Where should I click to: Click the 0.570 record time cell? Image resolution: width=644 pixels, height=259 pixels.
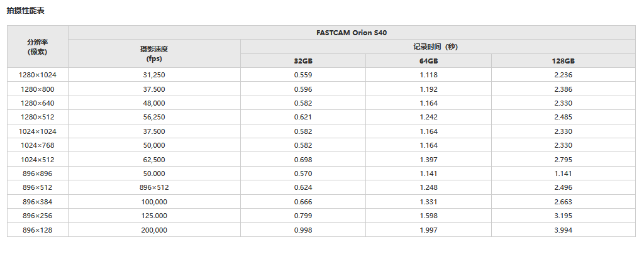pyautogui.click(x=303, y=174)
